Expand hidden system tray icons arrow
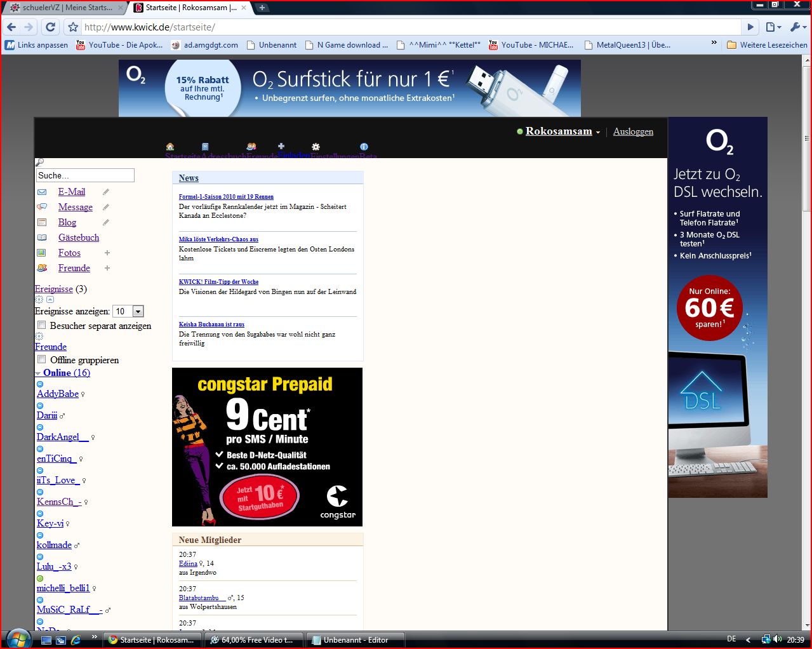Screen dimensions: 812x649 (748, 640)
